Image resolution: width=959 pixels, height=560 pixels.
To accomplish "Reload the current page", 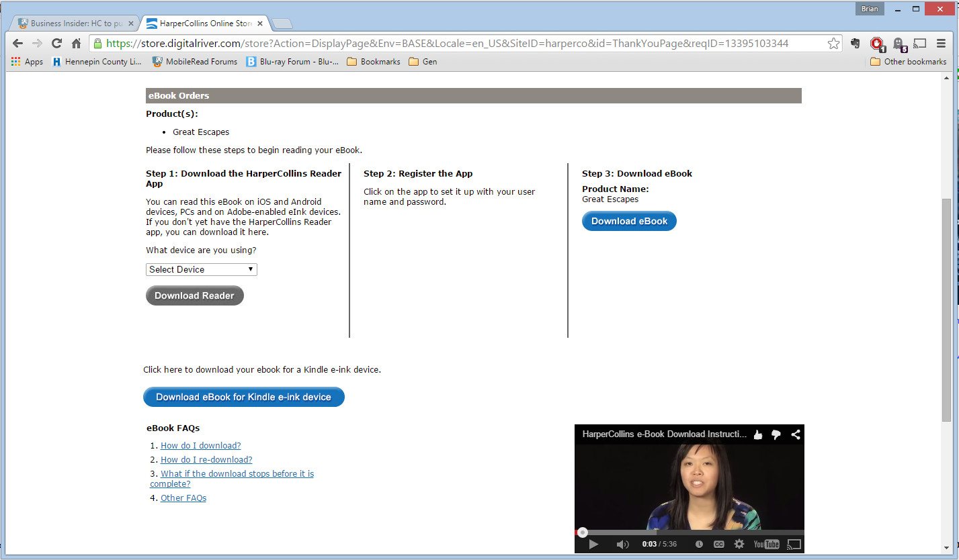I will coord(57,44).
